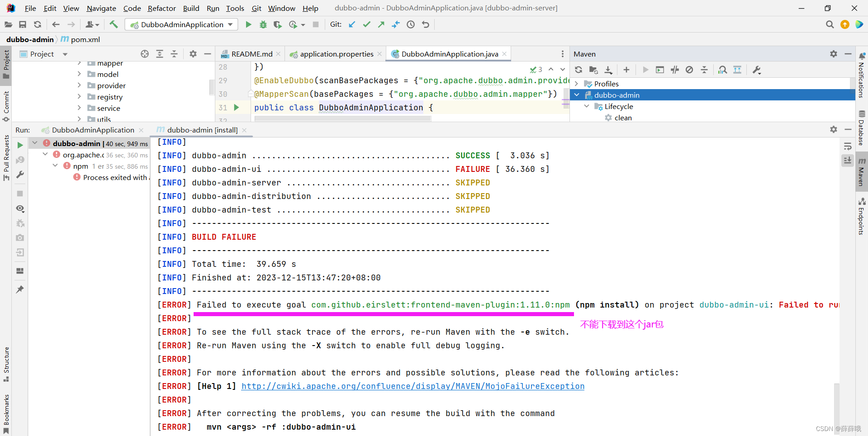The image size is (868, 436).
Task: Rollback changes with the undo arrow icon
Action: pyautogui.click(x=426, y=24)
